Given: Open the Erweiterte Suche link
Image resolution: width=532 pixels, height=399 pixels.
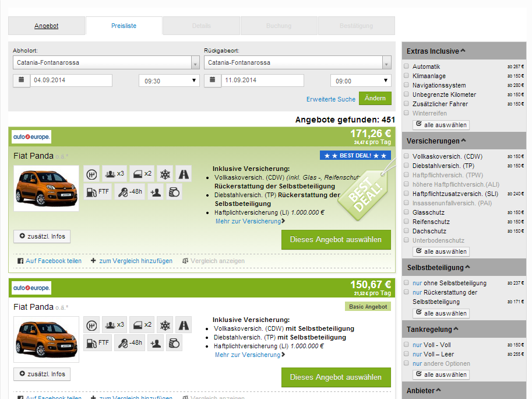Looking at the screenshot, I should 331,99.
